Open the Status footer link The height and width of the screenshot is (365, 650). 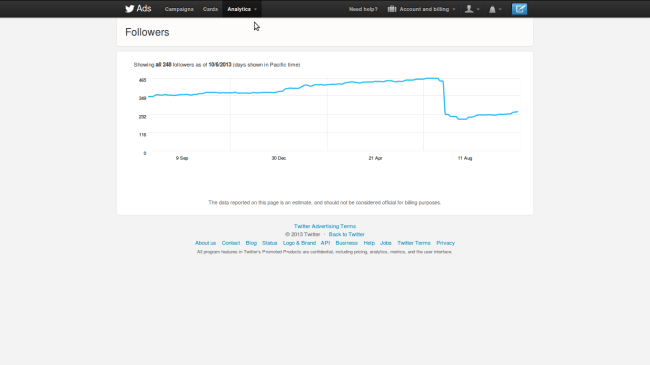269,243
